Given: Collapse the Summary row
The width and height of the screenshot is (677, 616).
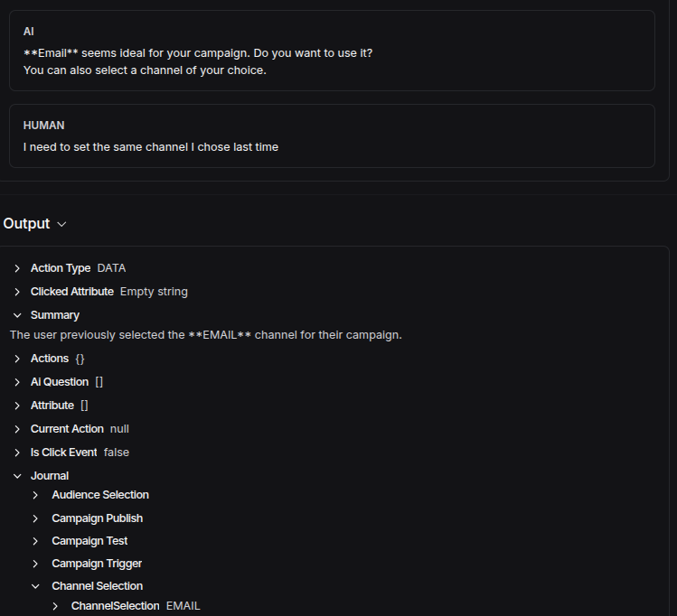Looking at the screenshot, I should coord(17,315).
